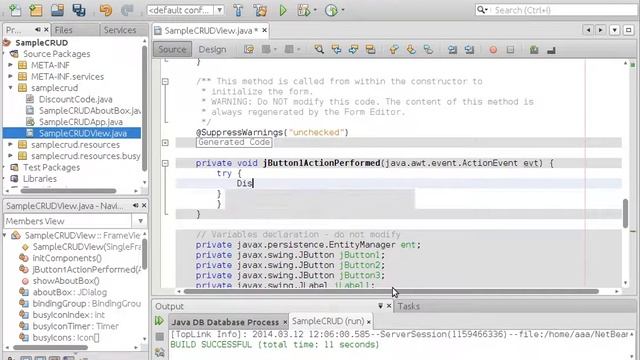This screenshot has height=360, width=640.
Task: Select the SampleCRUDView.java editor tab
Action: click(211, 31)
